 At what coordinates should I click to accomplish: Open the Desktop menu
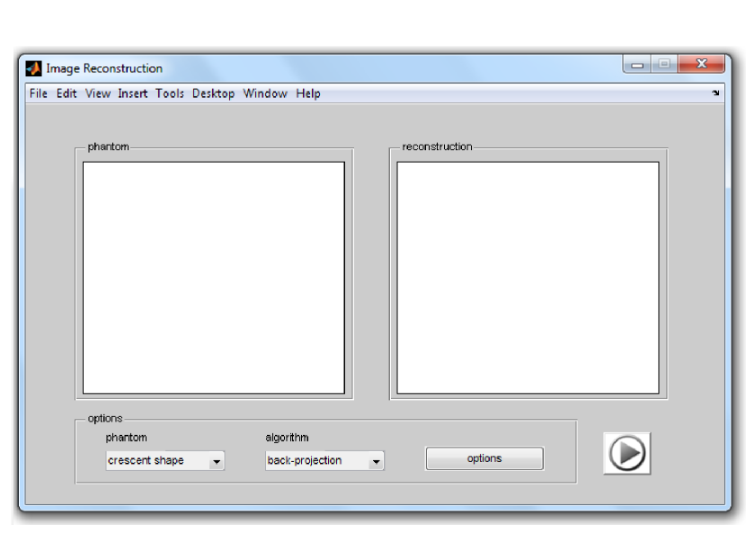pyautogui.click(x=213, y=93)
